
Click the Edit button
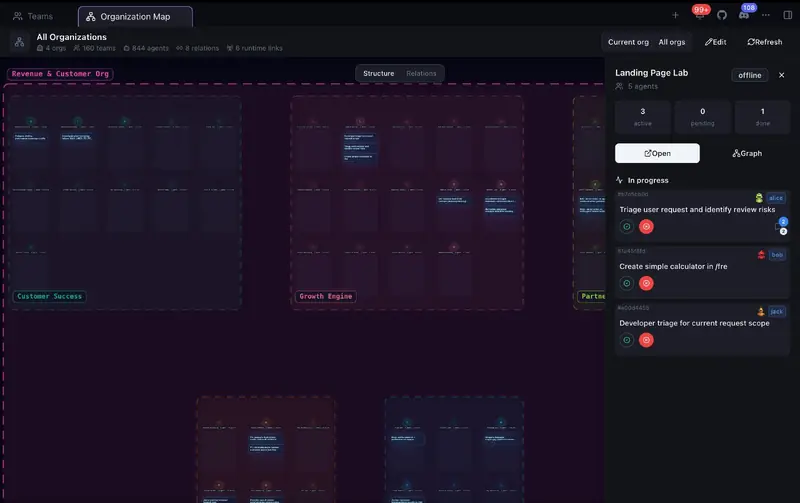716,42
